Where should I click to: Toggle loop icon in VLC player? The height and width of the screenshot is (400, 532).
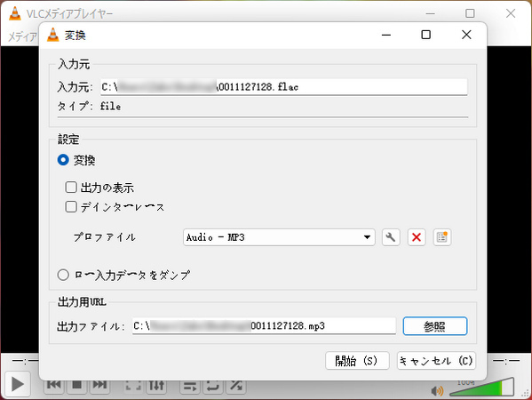pos(213,386)
